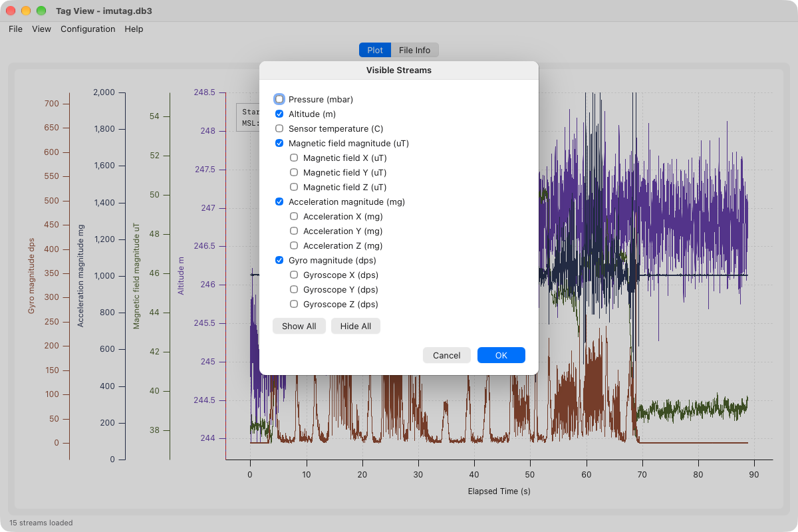Image resolution: width=798 pixels, height=532 pixels.
Task: Click the Show All button
Action: pos(299,326)
